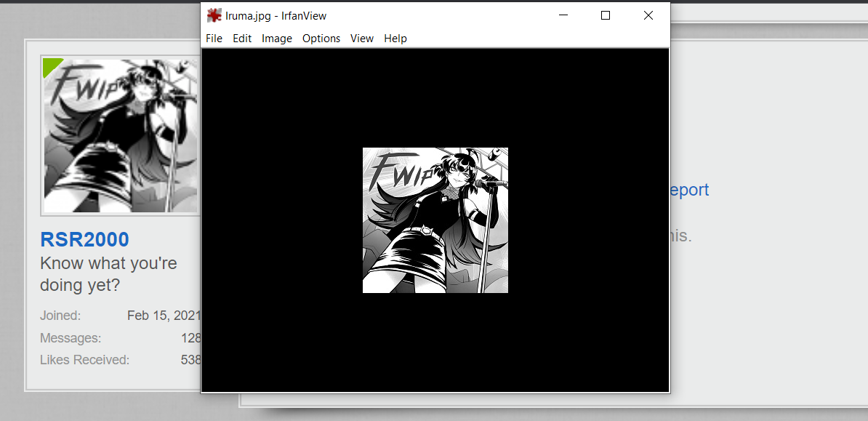868x421 pixels.
Task: Click the RSR2000 avatar picture on forum page
Action: coord(120,136)
